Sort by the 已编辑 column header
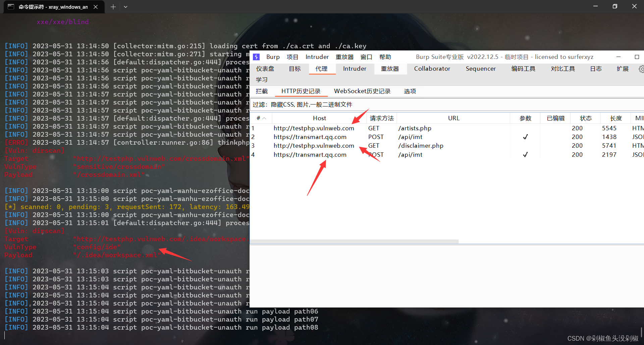Image resolution: width=644 pixels, height=345 pixels. [x=555, y=118]
